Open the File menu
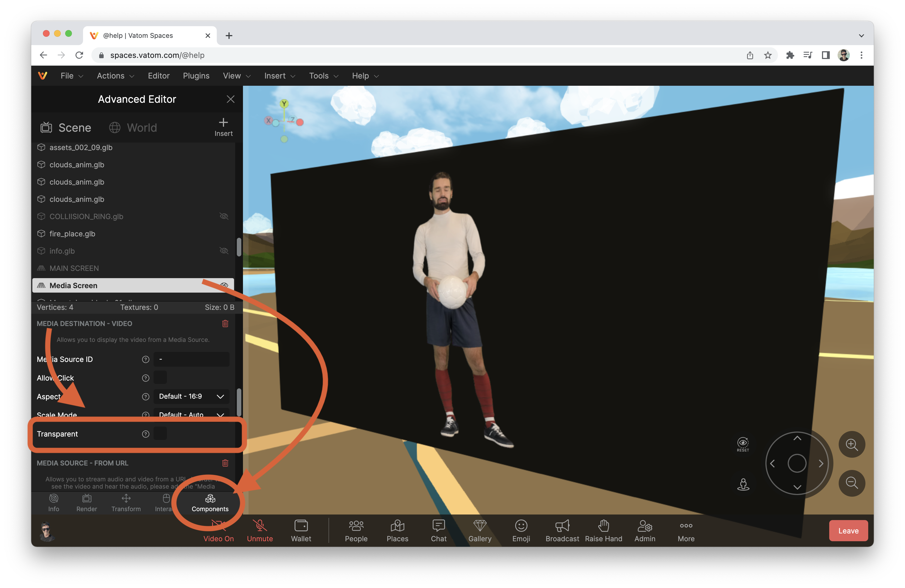 click(x=72, y=76)
